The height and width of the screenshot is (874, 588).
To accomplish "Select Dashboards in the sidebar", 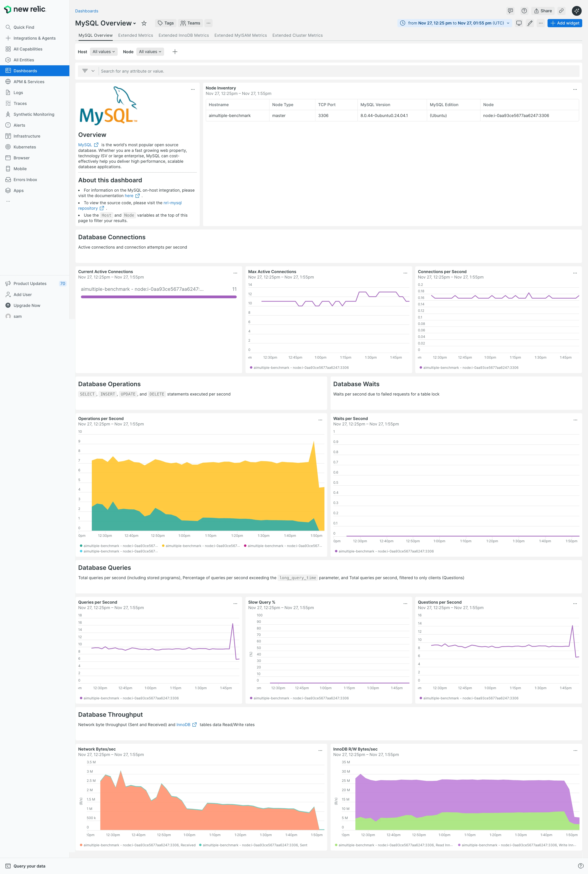I will (35, 71).
